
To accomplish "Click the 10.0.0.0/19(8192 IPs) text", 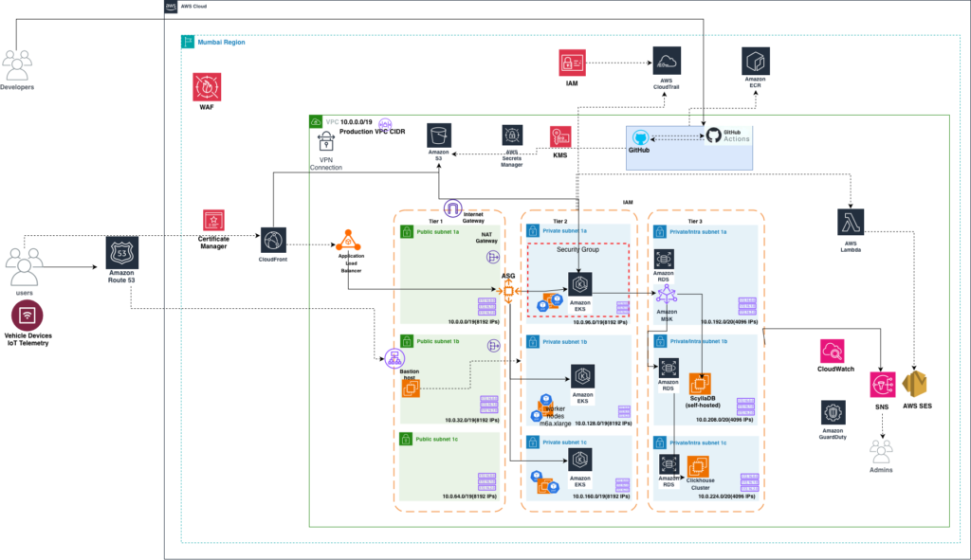I will (x=474, y=322).
